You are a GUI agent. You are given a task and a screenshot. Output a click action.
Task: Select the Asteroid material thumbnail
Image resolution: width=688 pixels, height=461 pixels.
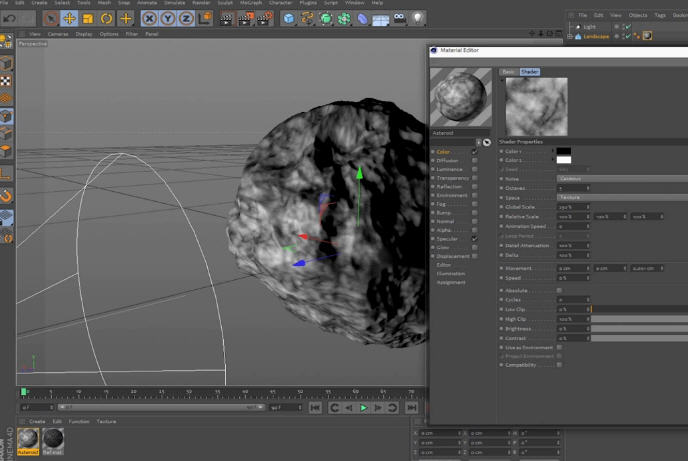[x=28, y=441]
